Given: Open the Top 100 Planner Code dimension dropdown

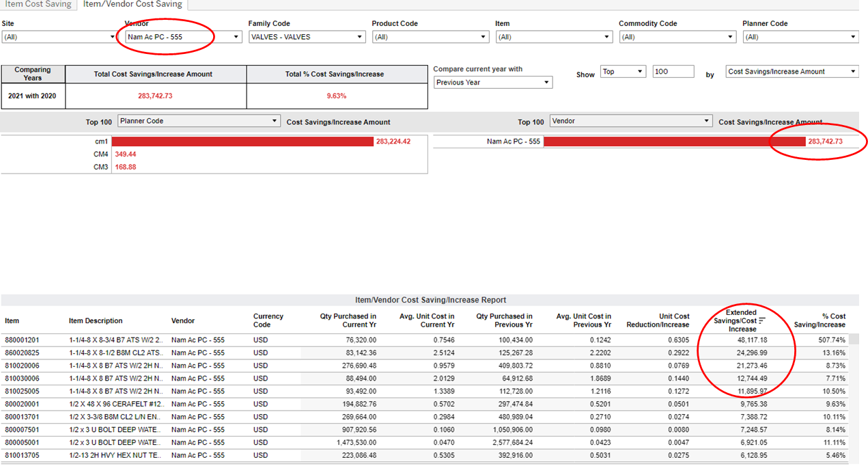Looking at the screenshot, I should (x=199, y=121).
